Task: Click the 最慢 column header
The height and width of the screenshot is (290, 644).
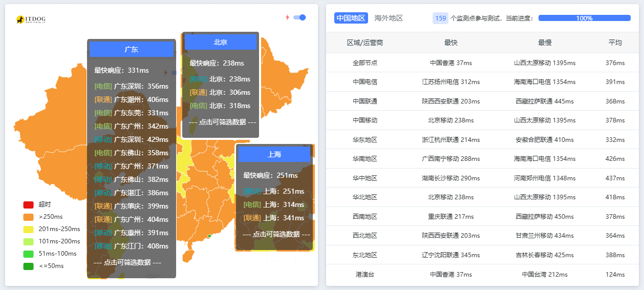Action: coord(545,43)
